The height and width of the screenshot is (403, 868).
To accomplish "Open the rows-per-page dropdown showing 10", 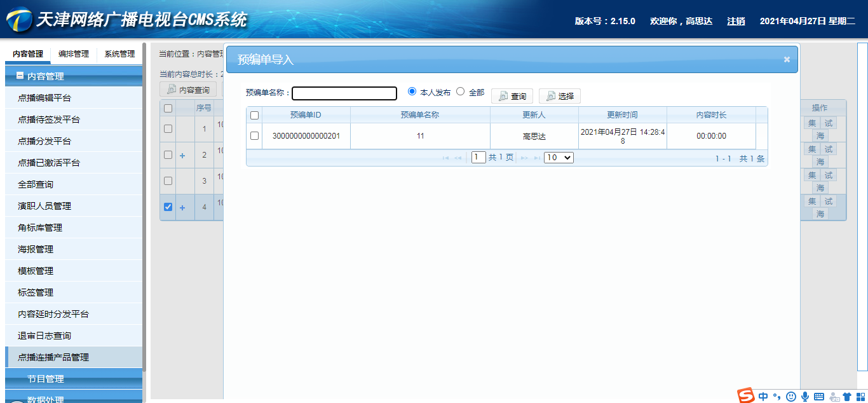I will 559,157.
